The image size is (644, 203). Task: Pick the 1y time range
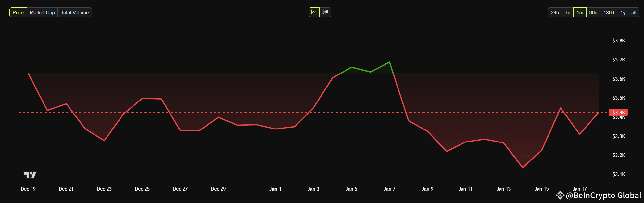623,13
